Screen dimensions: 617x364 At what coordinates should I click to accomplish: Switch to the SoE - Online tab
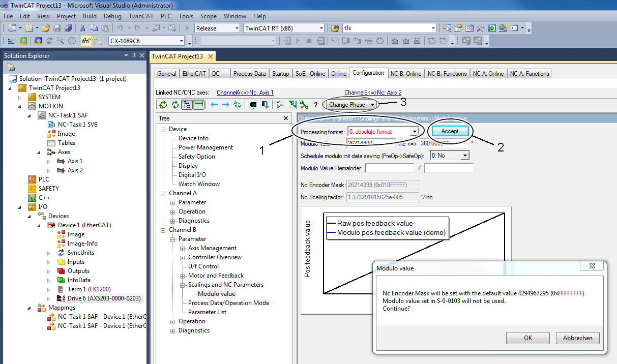click(x=310, y=74)
